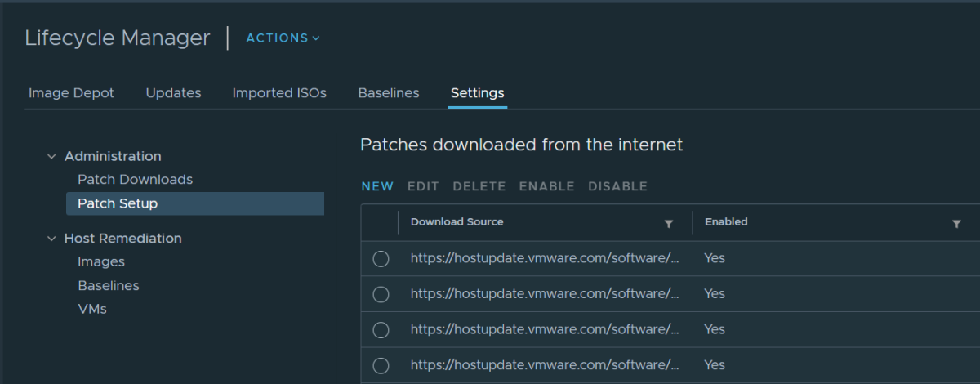Click the EDIT button
980x384 pixels.
423,186
